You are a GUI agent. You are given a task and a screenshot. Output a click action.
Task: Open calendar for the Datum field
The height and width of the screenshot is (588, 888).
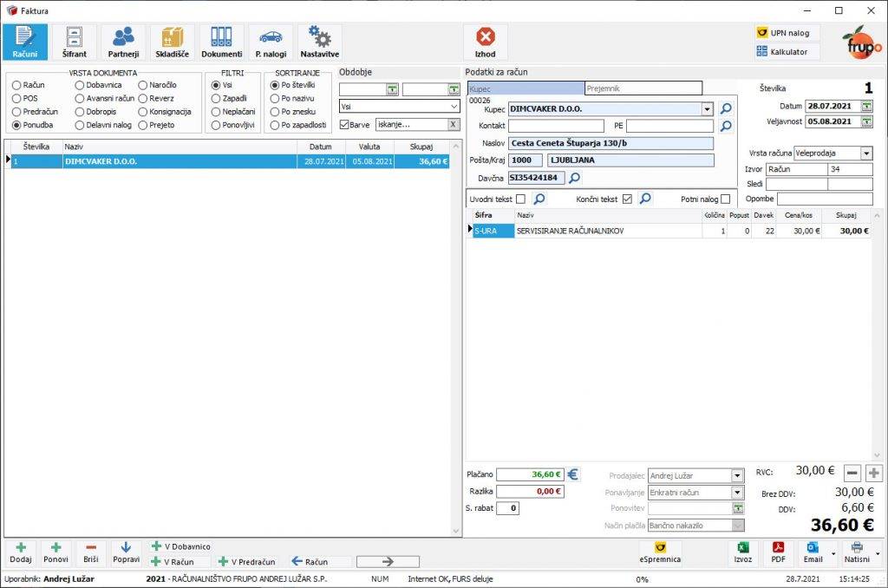pos(866,106)
